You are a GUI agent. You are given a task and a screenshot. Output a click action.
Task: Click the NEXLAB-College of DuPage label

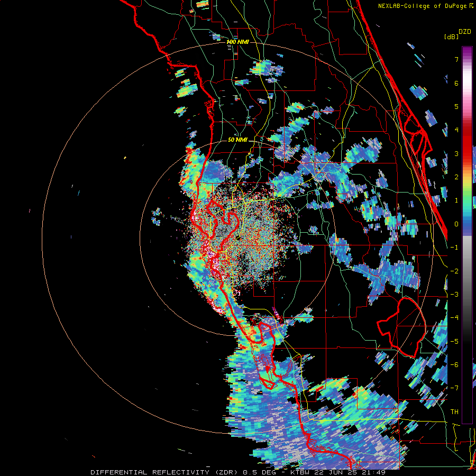[x=422, y=6]
